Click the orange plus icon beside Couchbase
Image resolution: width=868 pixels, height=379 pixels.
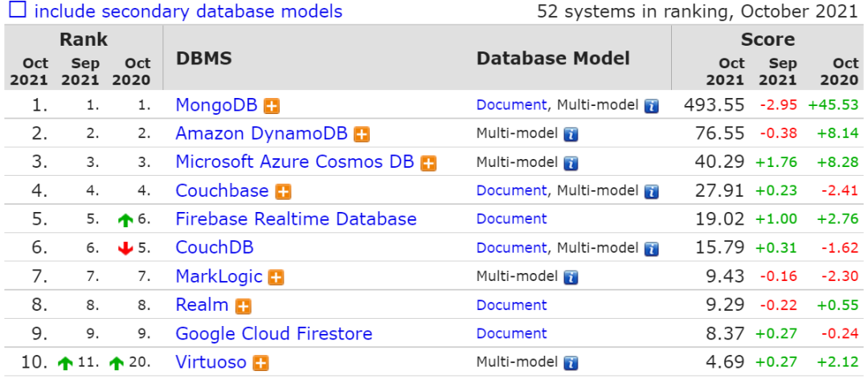283,192
